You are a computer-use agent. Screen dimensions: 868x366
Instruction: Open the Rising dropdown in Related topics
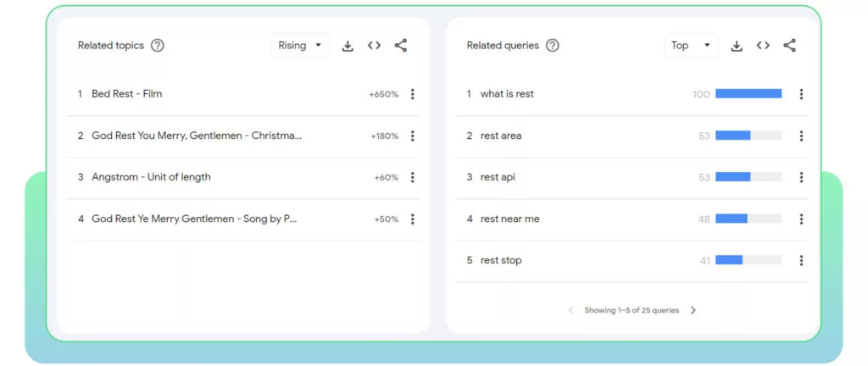[x=300, y=46]
